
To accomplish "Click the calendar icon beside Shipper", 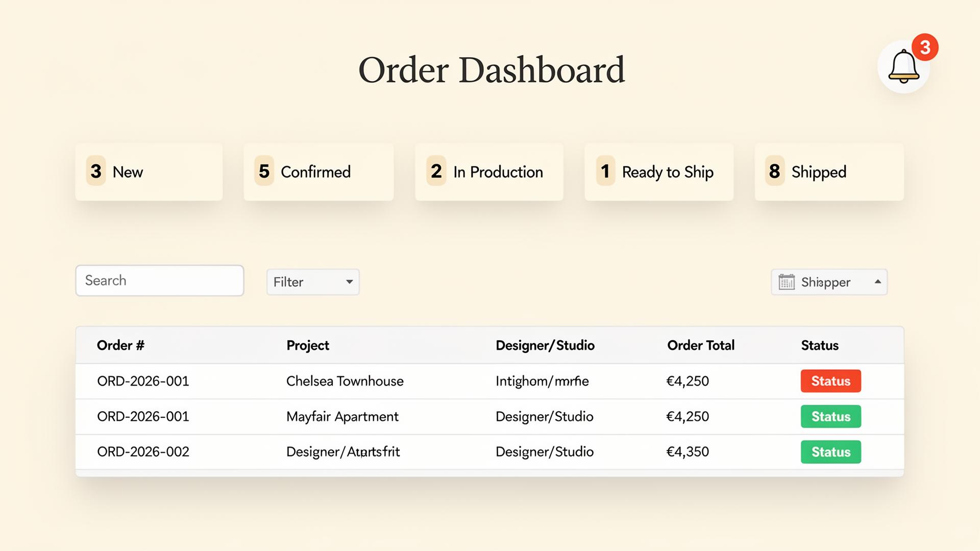I will click(x=787, y=282).
